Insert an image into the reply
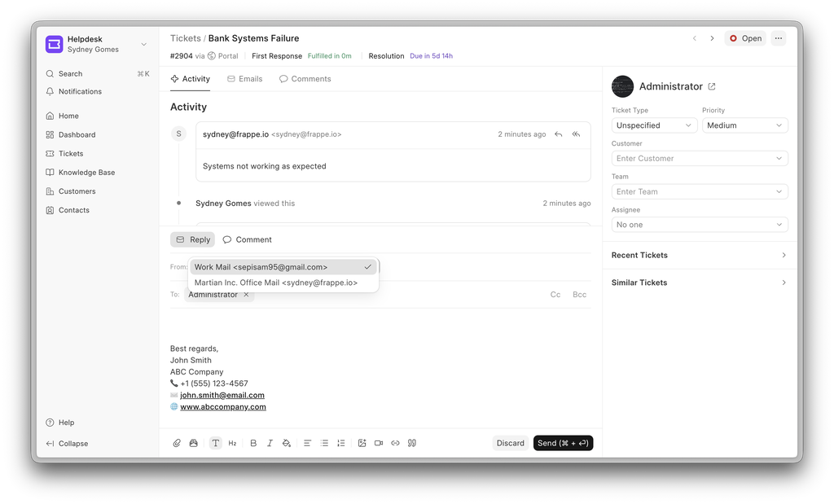 click(x=362, y=443)
